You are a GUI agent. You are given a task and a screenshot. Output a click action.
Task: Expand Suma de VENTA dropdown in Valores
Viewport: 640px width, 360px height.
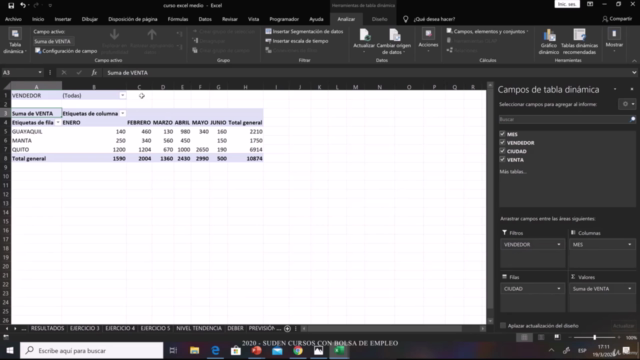coord(629,289)
